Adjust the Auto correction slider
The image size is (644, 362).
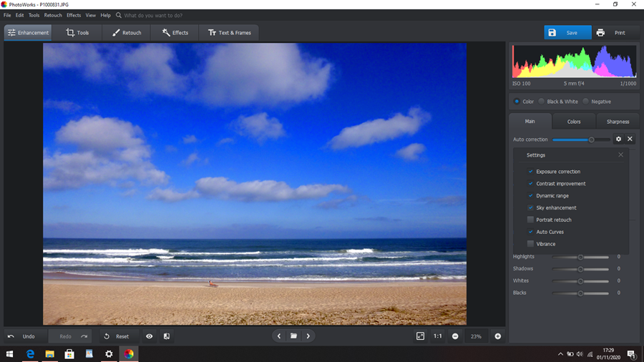coord(581,140)
